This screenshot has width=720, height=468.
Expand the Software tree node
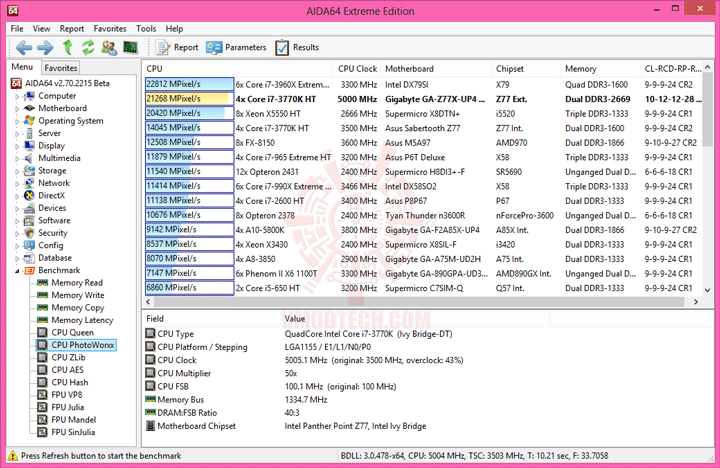pyautogui.click(x=17, y=221)
